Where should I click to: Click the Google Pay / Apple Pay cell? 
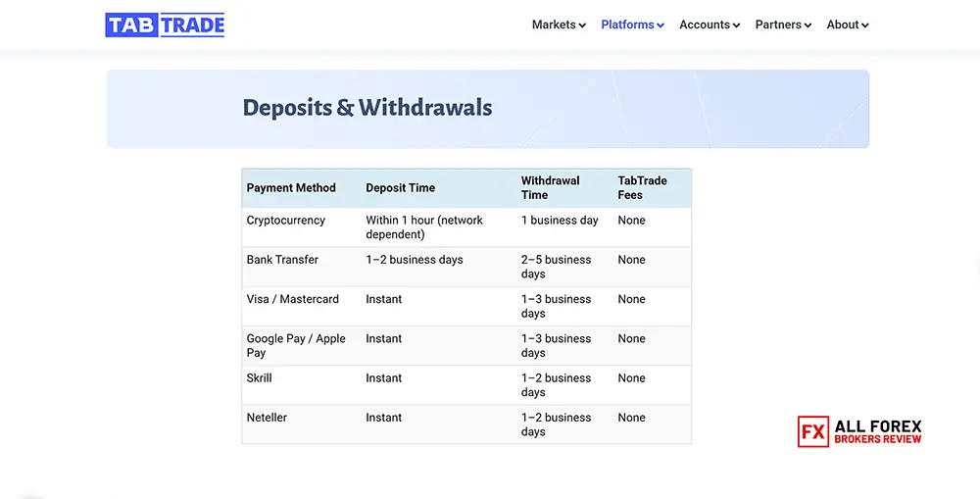(x=296, y=345)
